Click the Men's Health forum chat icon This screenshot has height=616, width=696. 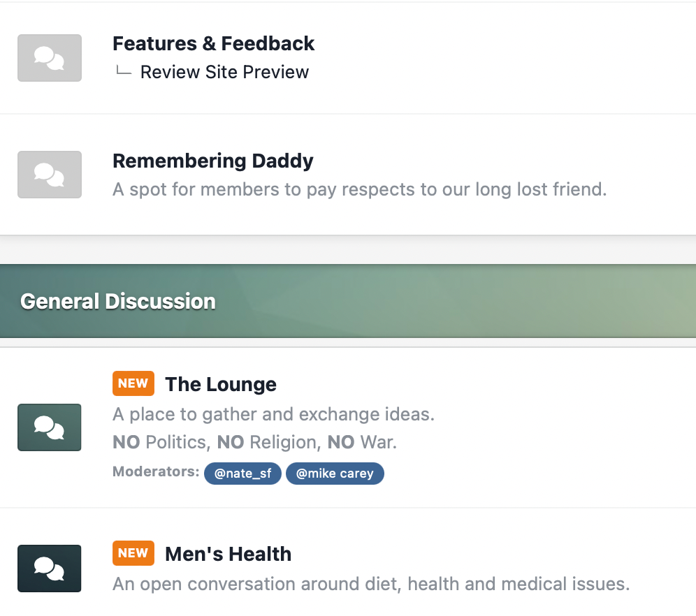[x=49, y=569]
